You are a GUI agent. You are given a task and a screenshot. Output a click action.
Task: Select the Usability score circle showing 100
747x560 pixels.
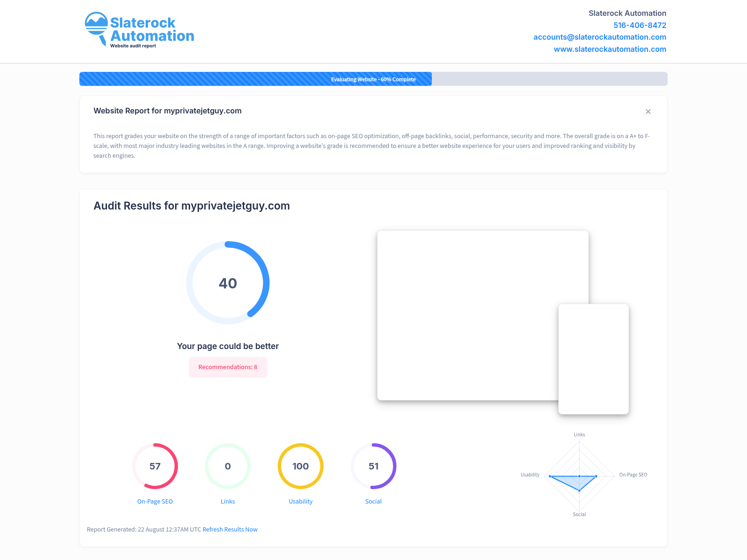pyautogui.click(x=301, y=466)
